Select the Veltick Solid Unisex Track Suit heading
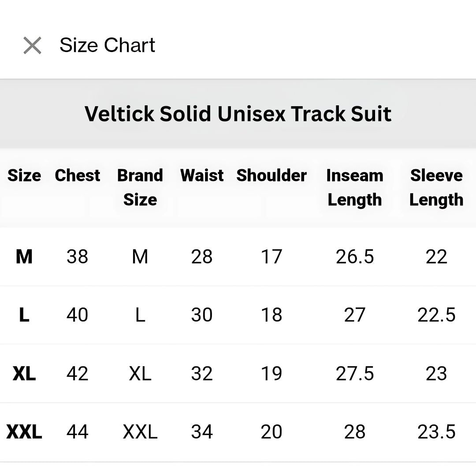This screenshot has height=476, width=476. [238, 114]
